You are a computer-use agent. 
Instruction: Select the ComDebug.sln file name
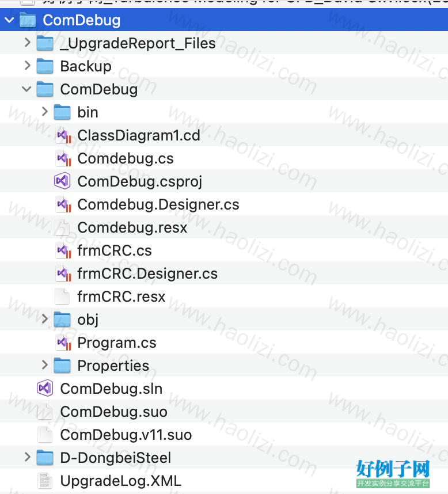tap(111, 389)
